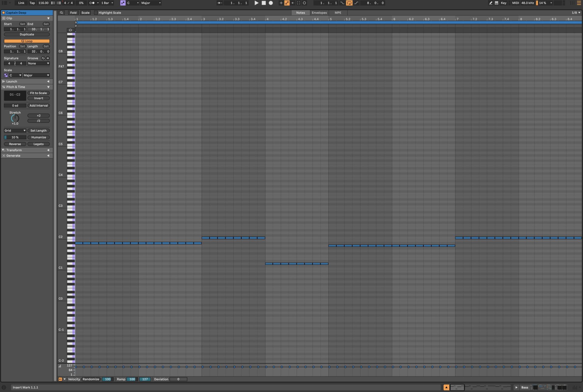Viewport: 583px width, 392px height.
Task: Switch to the MPE tab
Action: (338, 13)
